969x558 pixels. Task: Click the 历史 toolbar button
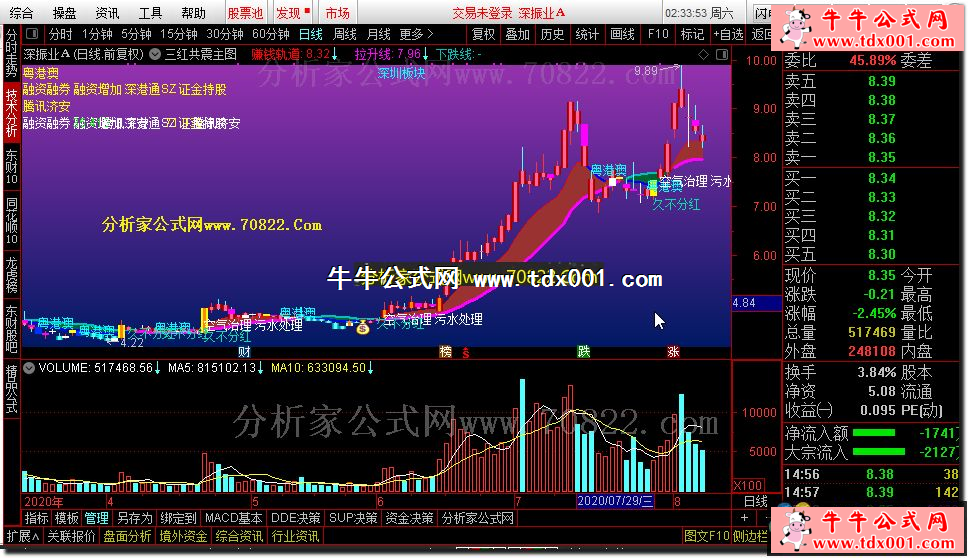click(x=552, y=34)
